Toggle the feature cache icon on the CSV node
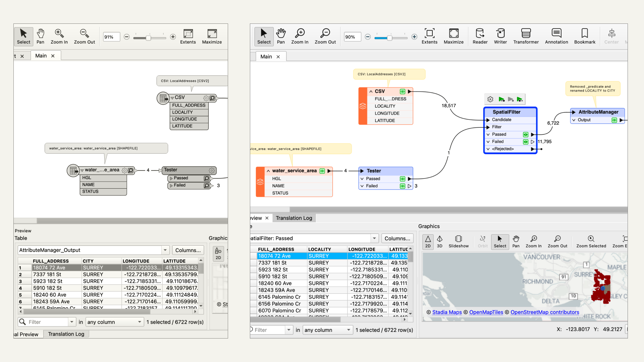 (402, 91)
